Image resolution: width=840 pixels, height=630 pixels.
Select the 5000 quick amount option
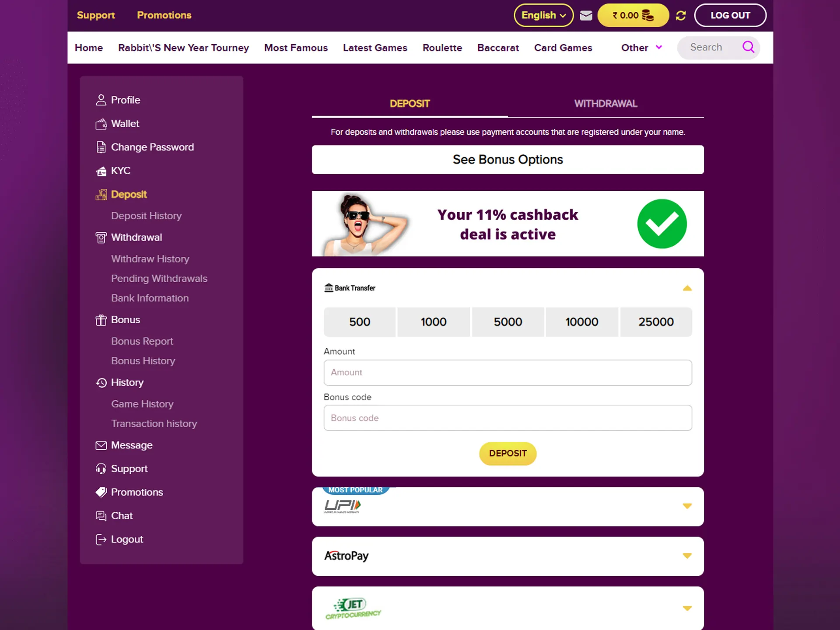pyautogui.click(x=507, y=321)
